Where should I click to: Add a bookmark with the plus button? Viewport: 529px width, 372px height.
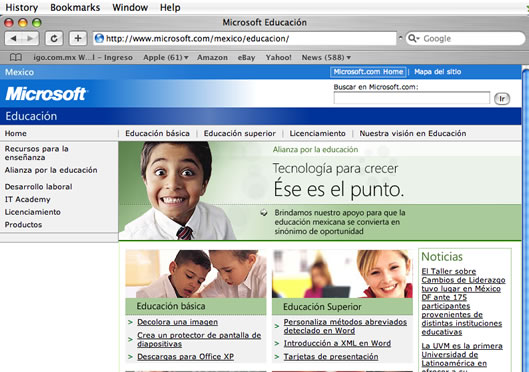click(x=78, y=38)
